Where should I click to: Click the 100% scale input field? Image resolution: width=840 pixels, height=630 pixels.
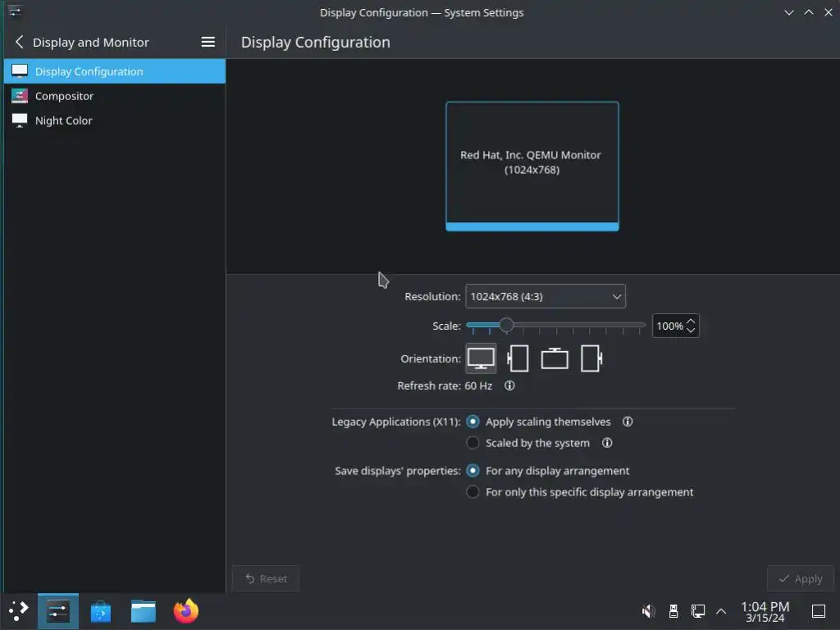tap(669, 326)
